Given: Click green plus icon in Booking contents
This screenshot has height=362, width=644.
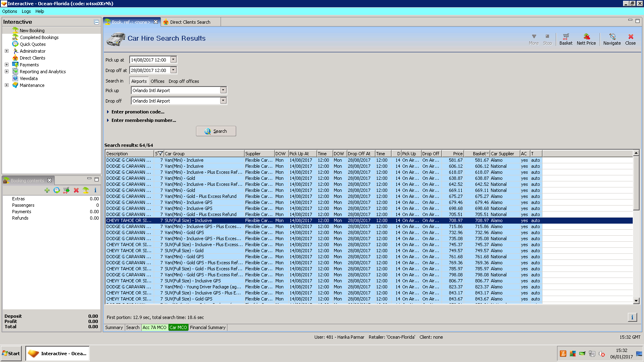Looking at the screenshot, I should tap(47, 190).
